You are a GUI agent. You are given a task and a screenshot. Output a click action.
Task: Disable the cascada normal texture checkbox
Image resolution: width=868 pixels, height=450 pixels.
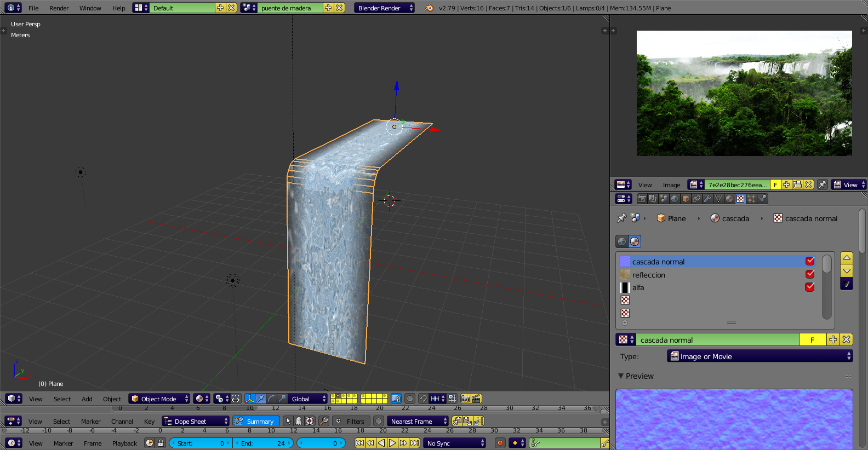click(810, 261)
